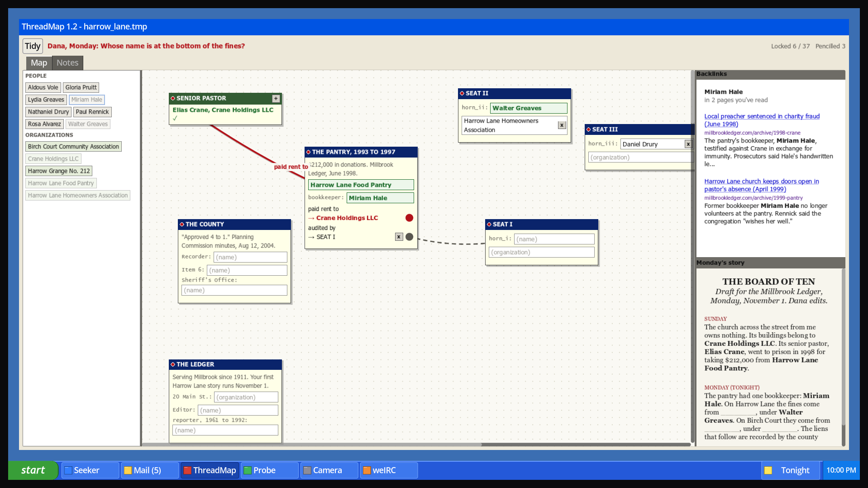Open Camera from the taskbar
This screenshot has width=868, height=488.
tap(329, 470)
